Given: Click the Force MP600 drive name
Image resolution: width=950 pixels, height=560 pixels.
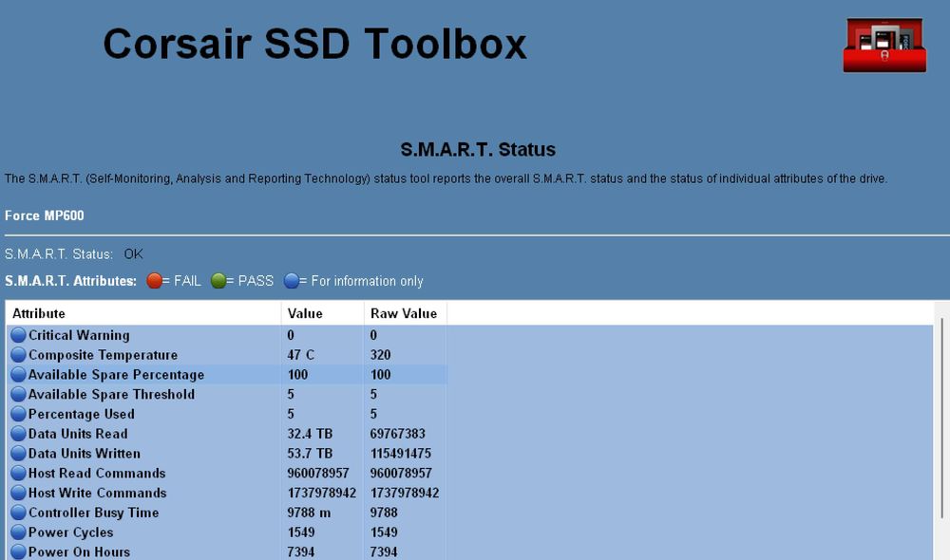Looking at the screenshot, I should tap(45, 215).
